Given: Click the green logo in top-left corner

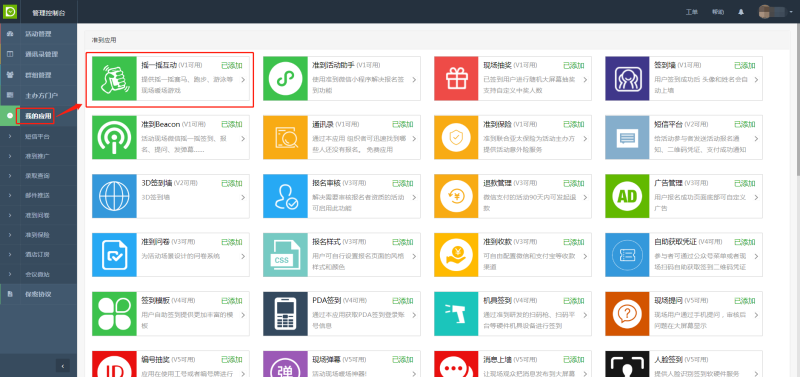Looking at the screenshot, I should click(x=10, y=11).
